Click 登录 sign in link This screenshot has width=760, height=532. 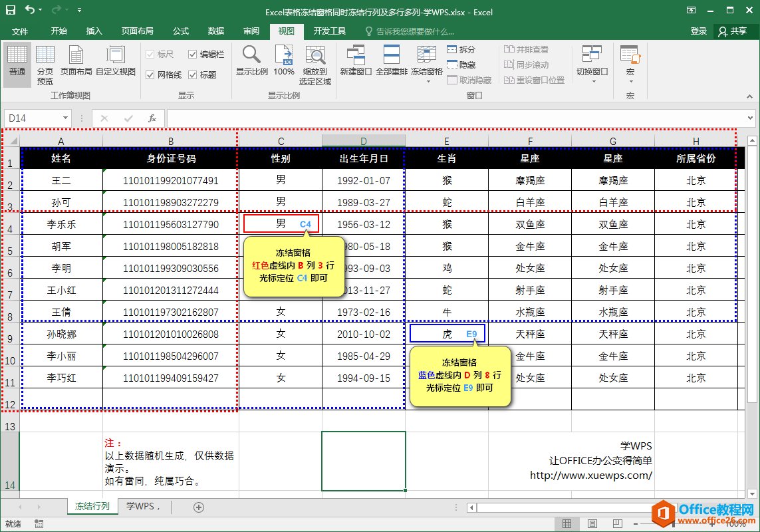pyautogui.click(x=698, y=31)
